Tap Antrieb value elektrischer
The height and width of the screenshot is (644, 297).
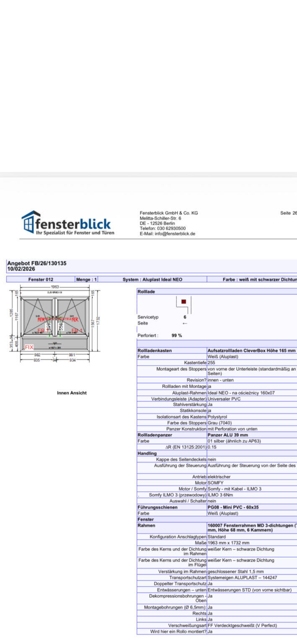219,477
